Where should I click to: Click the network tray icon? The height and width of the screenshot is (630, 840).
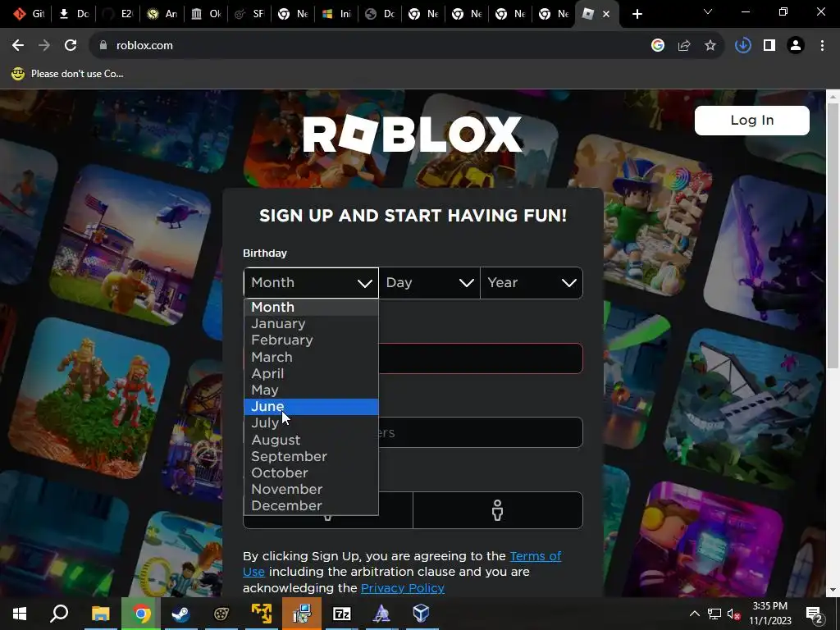714,614
